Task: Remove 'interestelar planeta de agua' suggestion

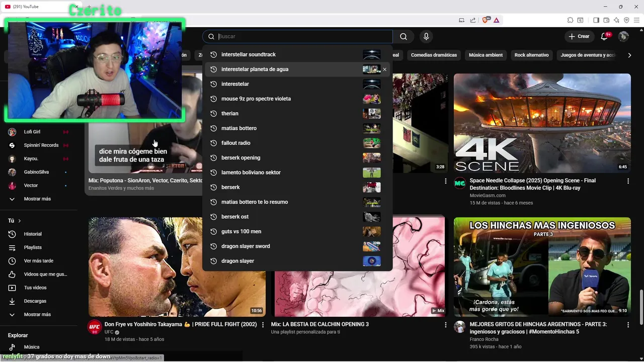Action: click(x=385, y=69)
